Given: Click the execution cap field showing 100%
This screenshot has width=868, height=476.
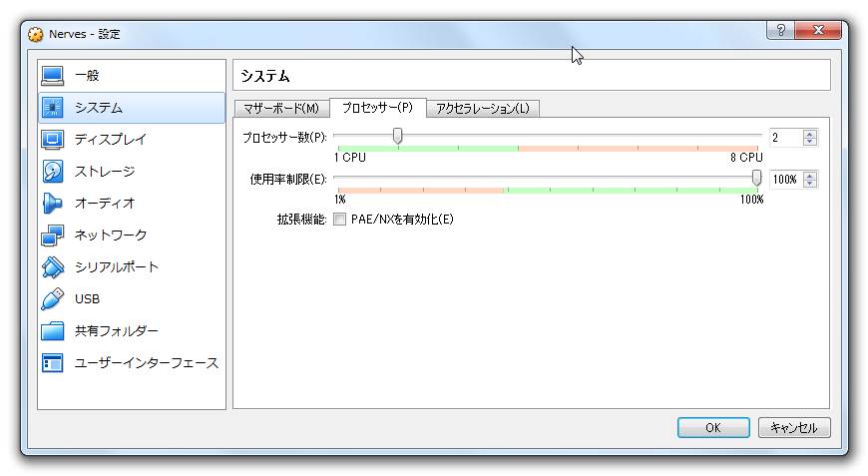Looking at the screenshot, I should click(786, 180).
